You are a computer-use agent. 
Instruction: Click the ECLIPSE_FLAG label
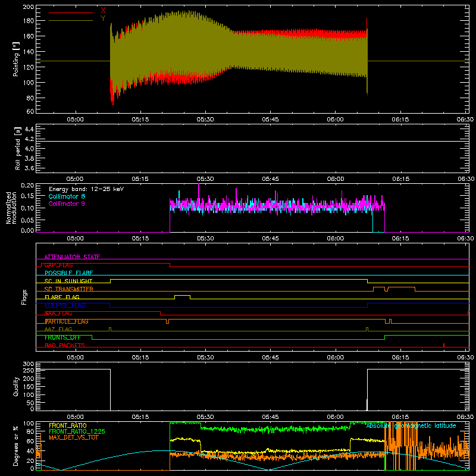click(65, 305)
